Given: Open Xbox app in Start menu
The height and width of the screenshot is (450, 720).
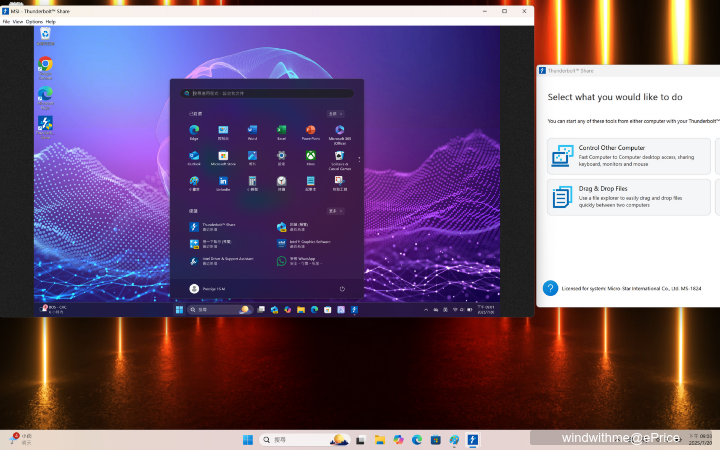Looking at the screenshot, I should [310, 158].
